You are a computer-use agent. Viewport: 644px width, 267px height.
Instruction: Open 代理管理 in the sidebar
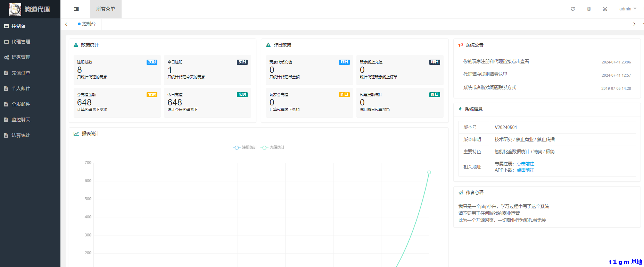(30, 42)
